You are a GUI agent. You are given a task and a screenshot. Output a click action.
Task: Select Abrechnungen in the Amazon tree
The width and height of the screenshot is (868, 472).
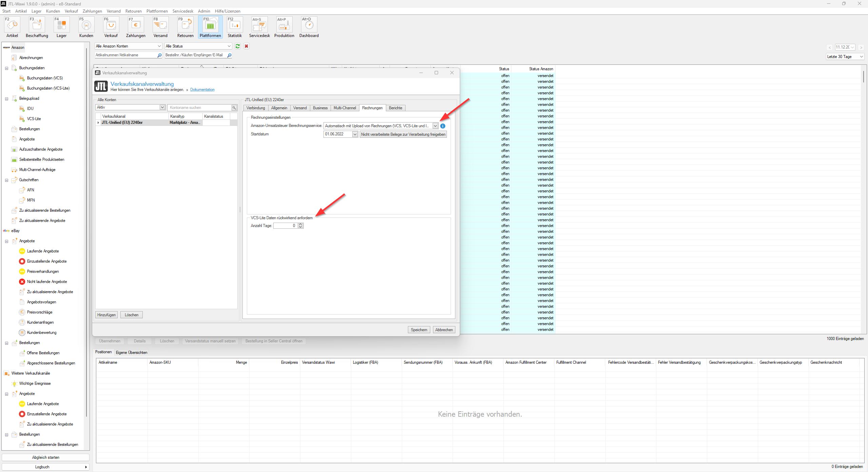coord(31,58)
